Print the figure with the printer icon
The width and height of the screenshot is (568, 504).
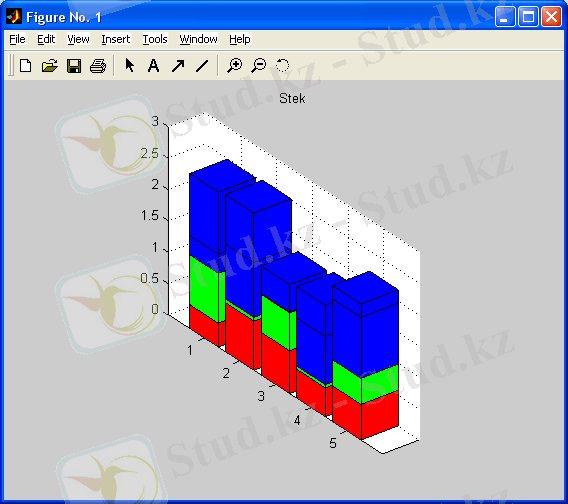point(98,66)
